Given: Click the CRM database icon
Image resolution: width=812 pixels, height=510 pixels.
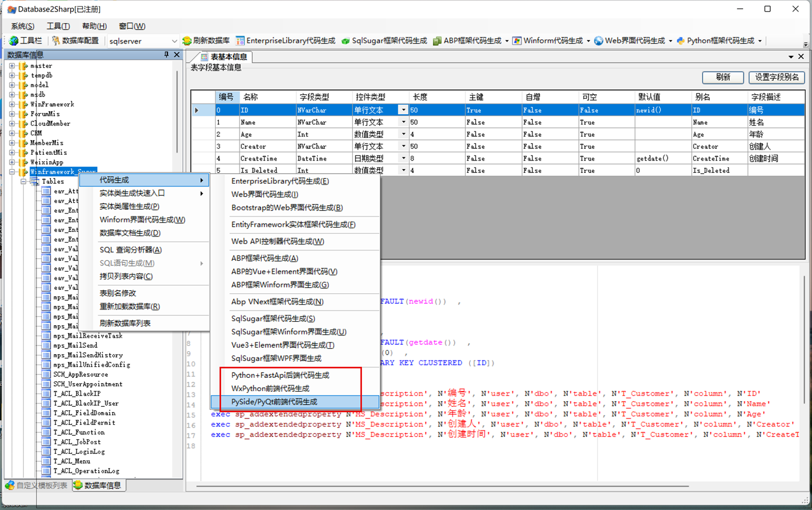Looking at the screenshot, I should (x=23, y=133).
